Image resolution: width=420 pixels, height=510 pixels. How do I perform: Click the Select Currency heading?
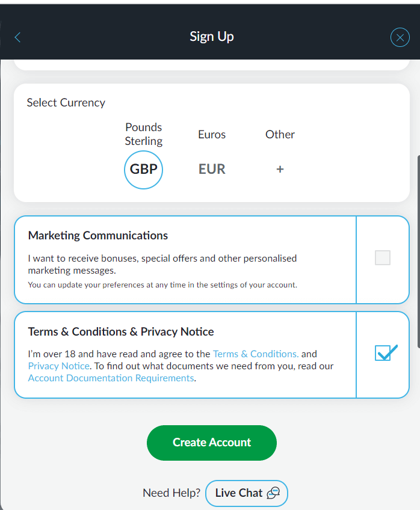click(x=66, y=102)
